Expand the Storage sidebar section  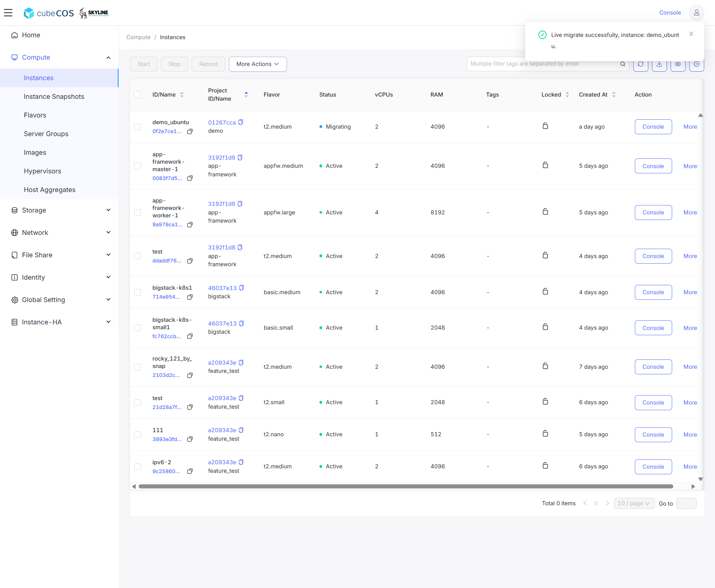tap(60, 210)
